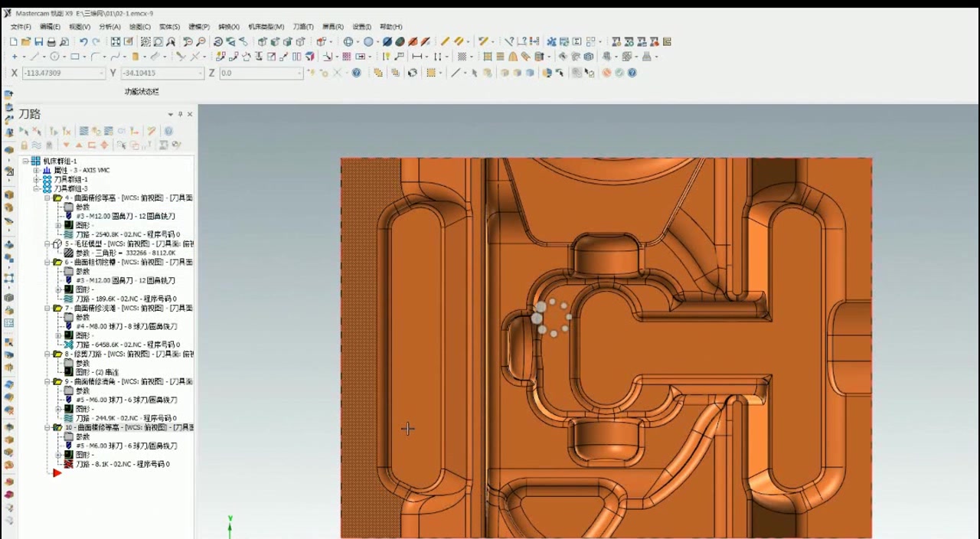The image size is (980, 539).
Task: Click the Save file icon
Action: click(38, 42)
